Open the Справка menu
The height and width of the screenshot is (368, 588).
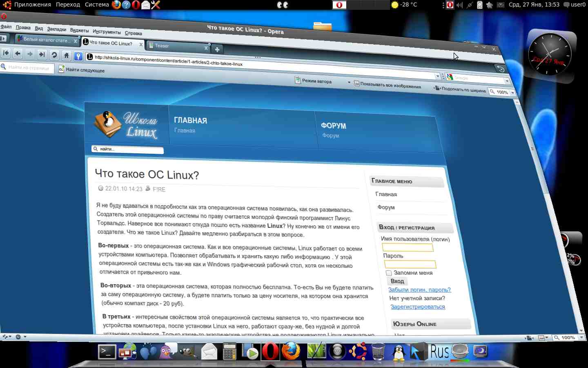point(134,33)
